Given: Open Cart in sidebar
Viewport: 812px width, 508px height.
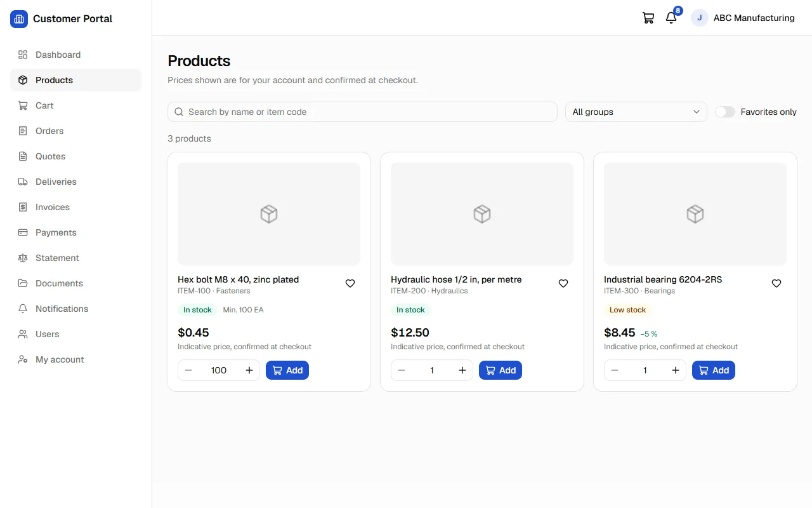Looking at the screenshot, I should (75, 105).
